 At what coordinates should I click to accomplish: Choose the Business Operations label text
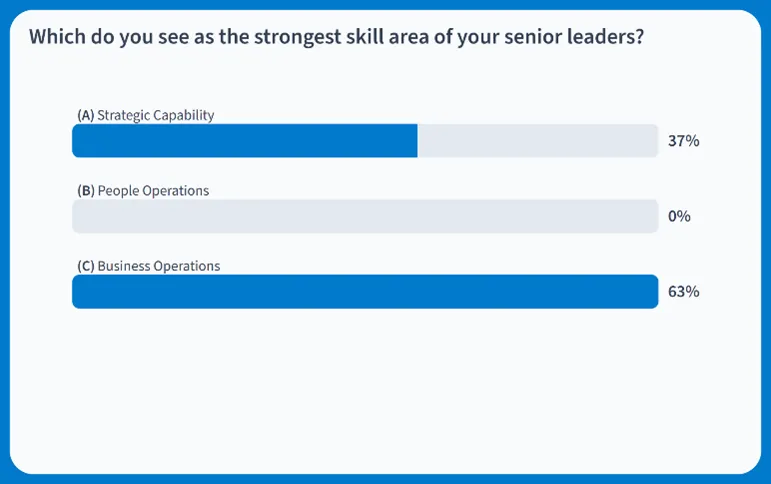[x=159, y=266]
